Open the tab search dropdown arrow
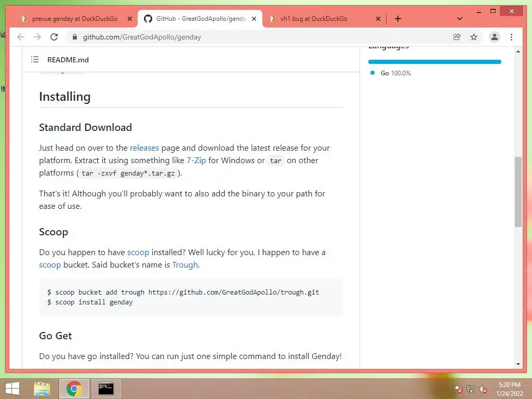532x399 pixels. pos(459,19)
